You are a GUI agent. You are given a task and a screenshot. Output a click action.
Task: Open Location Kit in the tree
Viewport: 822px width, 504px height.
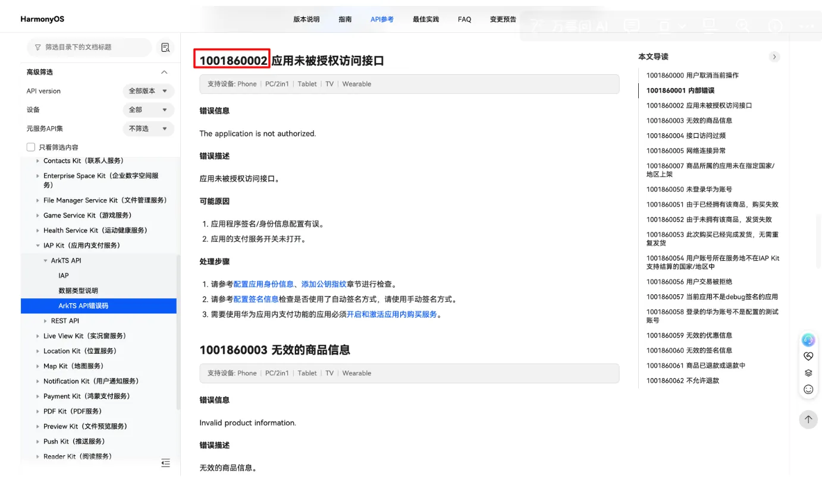click(x=80, y=351)
